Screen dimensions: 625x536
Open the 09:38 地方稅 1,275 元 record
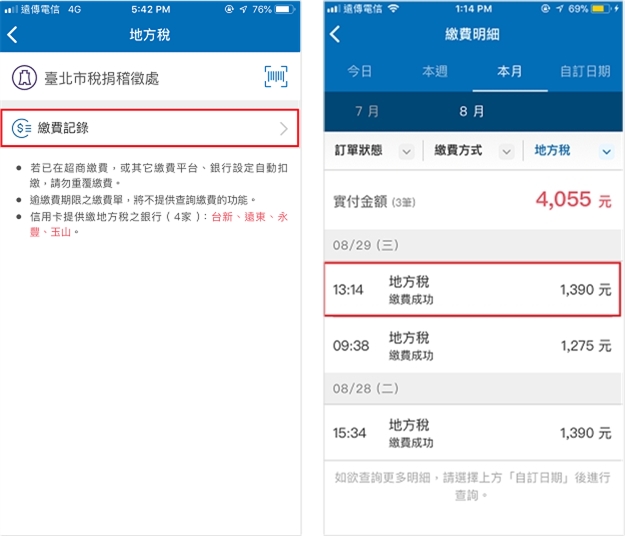click(472, 345)
